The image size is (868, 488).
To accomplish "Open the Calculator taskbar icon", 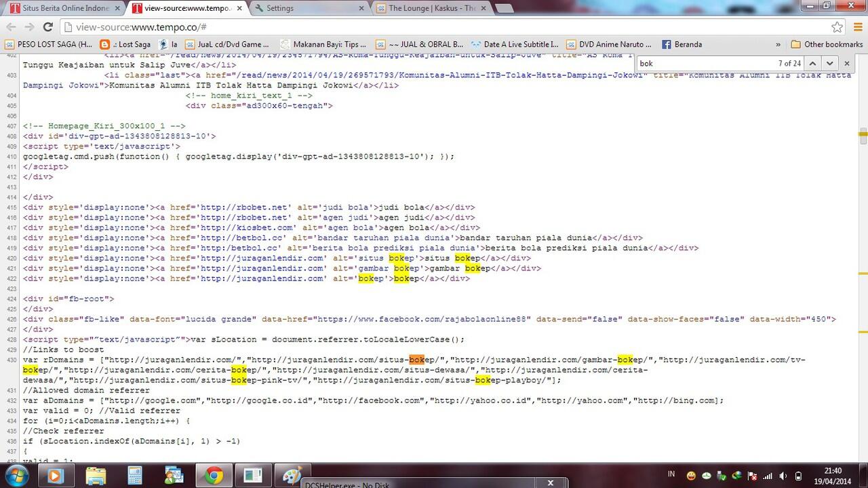I will click(135, 476).
